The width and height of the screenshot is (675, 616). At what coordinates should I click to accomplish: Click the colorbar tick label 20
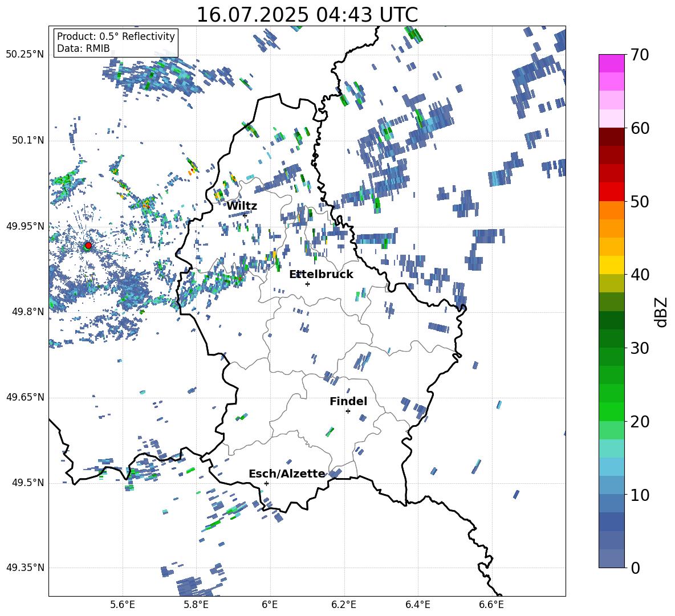(640, 421)
